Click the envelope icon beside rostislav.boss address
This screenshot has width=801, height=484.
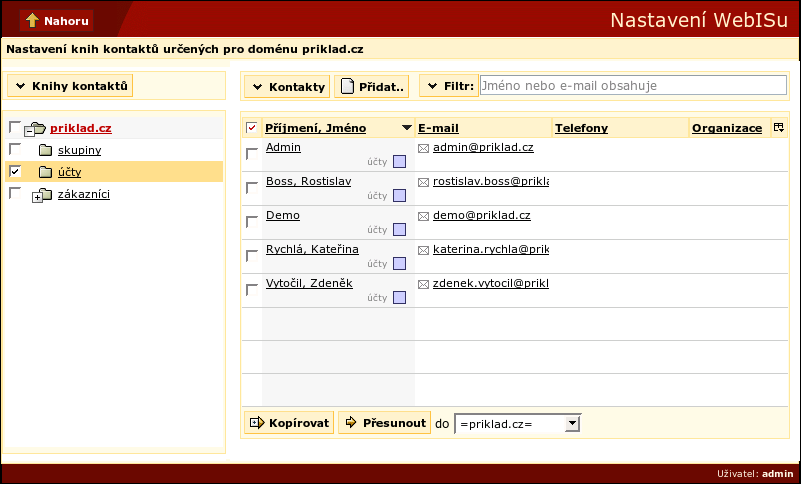click(x=423, y=182)
